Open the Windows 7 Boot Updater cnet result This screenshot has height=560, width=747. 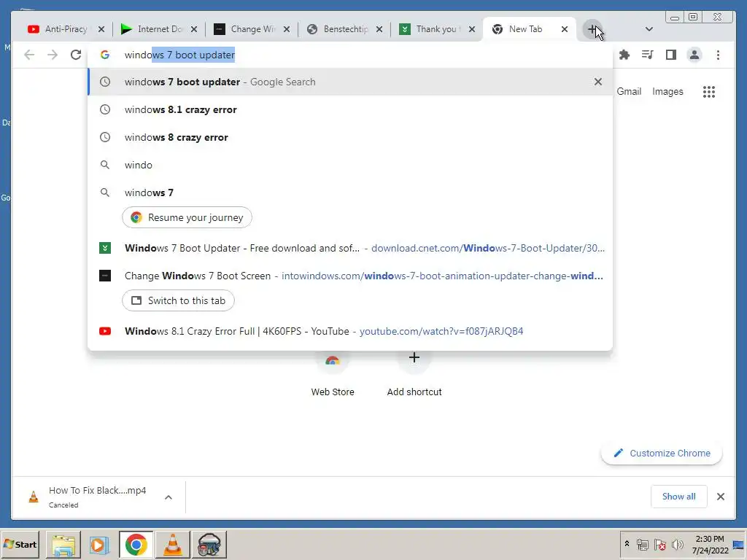(350, 248)
